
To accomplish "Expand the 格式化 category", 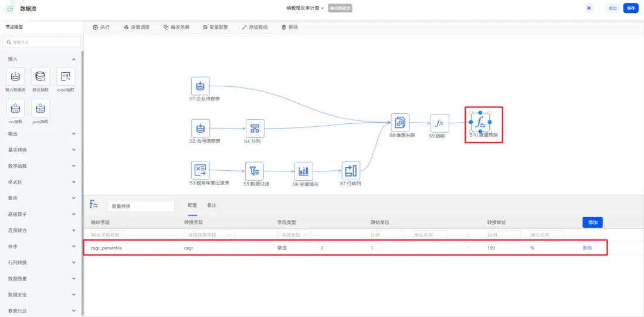I will [x=73, y=182].
